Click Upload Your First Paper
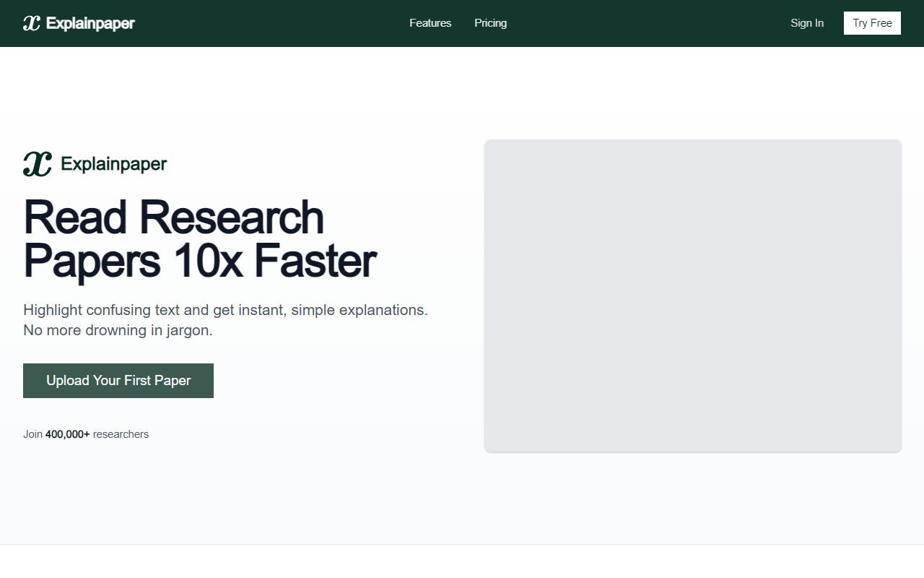 coord(118,380)
